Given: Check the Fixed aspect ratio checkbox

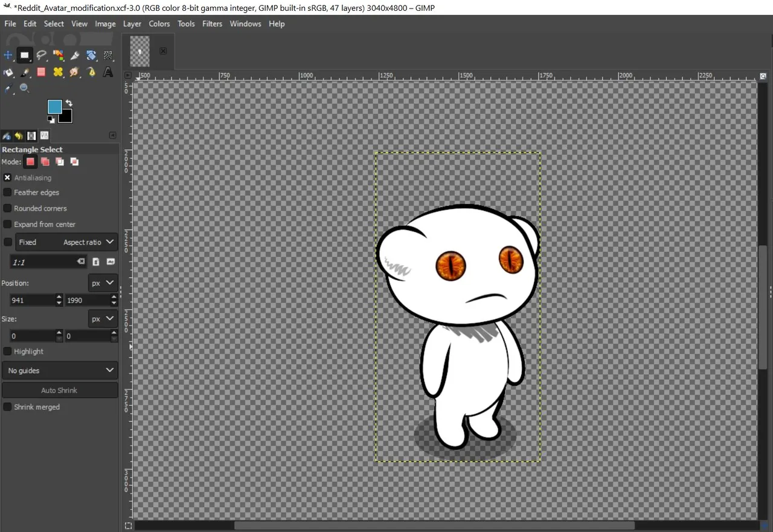Looking at the screenshot, I should click(x=7, y=242).
